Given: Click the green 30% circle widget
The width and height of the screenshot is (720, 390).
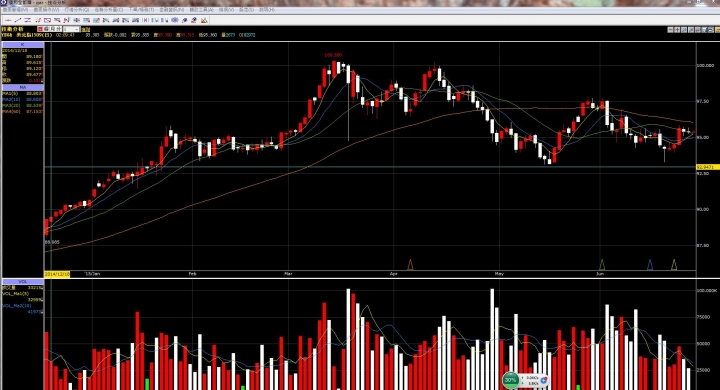Looking at the screenshot, I should [511, 380].
